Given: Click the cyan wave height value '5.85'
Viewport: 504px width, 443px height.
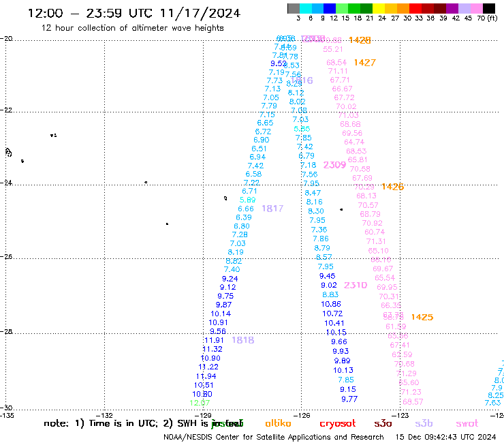Looking at the screenshot, I should [302, 129].
